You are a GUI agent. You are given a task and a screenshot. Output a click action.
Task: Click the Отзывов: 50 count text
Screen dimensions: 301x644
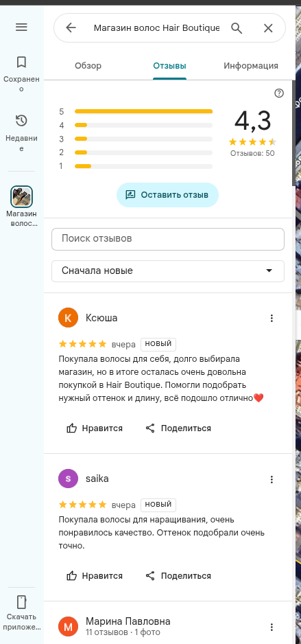point(252,154)
